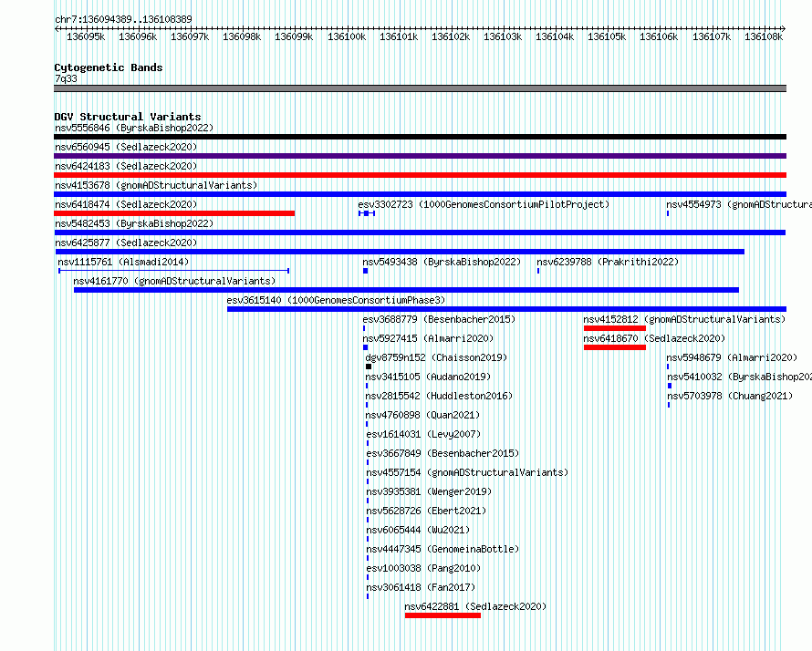Open dgv8759n152 (Chaisson2019) label
Screen dimensions: 812x651
(x=436, y=357)
